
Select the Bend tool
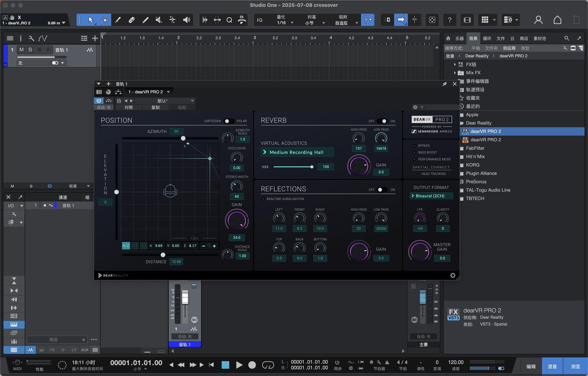[172, 20]
